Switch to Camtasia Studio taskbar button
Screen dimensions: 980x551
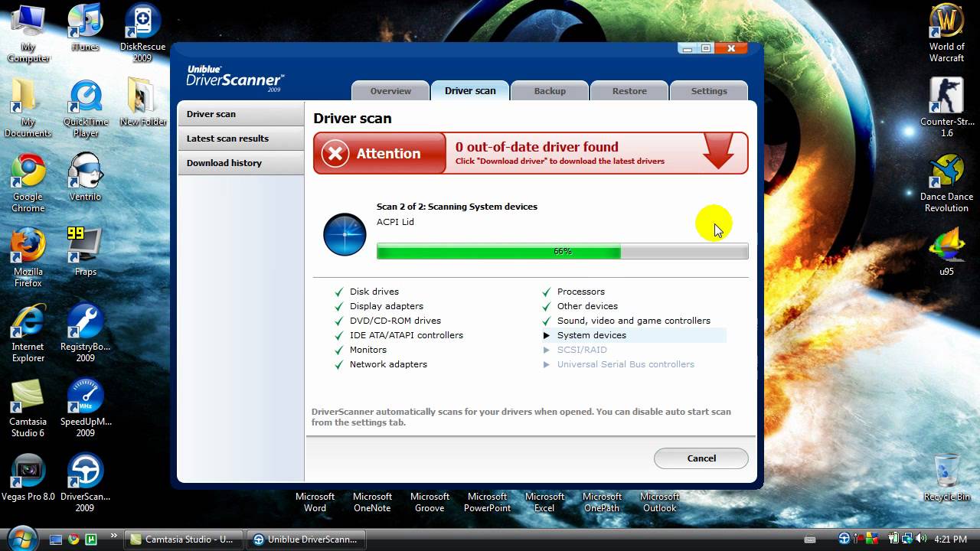(184, 540)
